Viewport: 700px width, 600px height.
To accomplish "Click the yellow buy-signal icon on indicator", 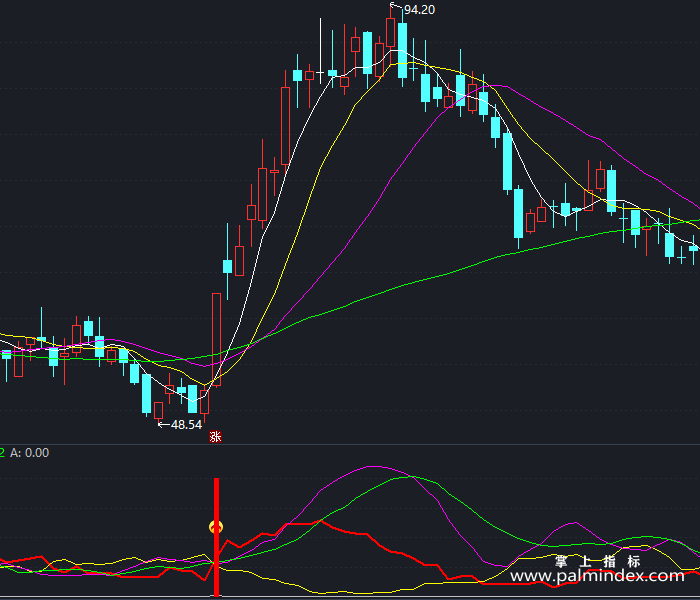I will pos(216,527).
